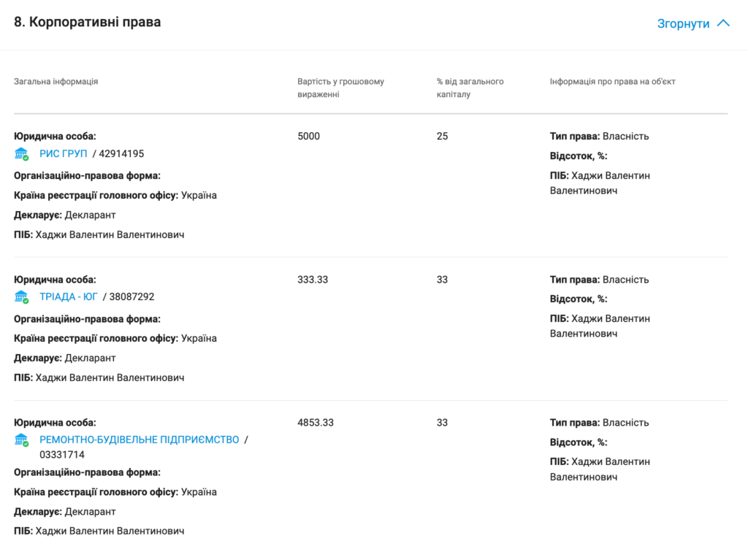Click the % від загального капіталу header
Screen dimensions: 748x560
pos(470,88)
